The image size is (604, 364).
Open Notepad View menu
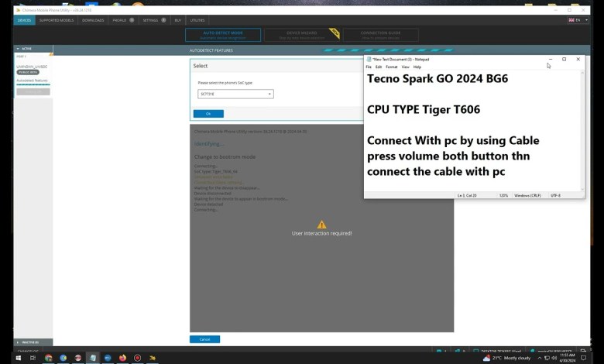click(x=405, y=67)
